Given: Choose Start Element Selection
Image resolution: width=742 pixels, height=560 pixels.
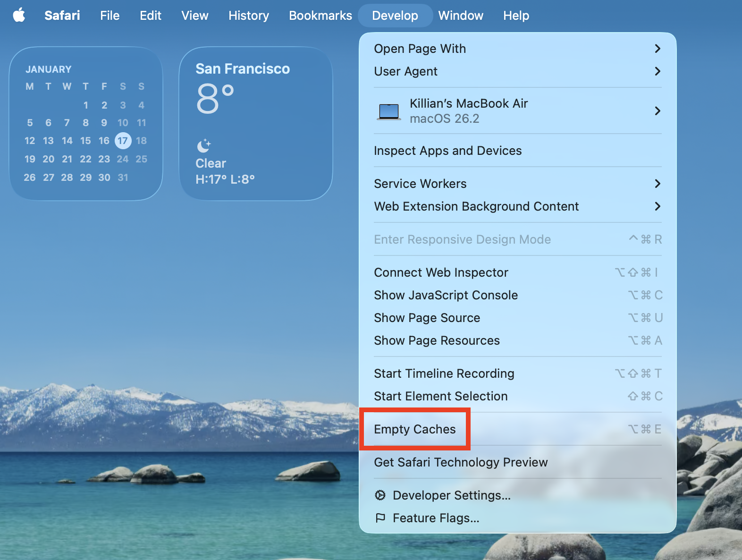Looking at the screenshot, I should (518, 396).
